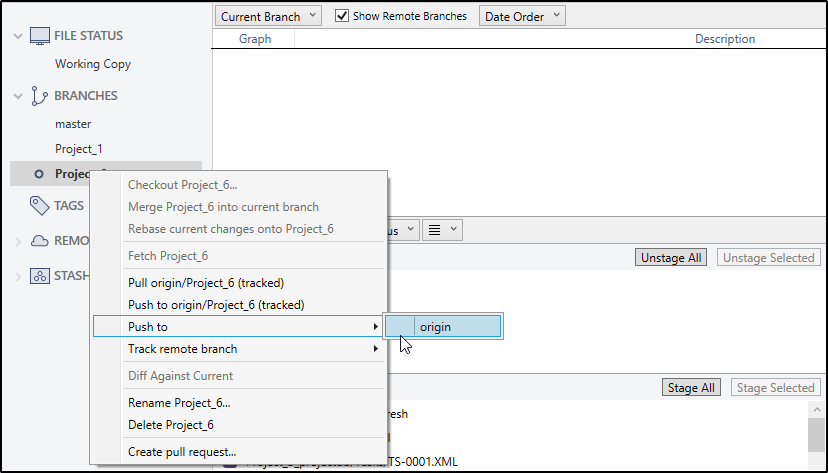The height and width of the screenshot is (473, 828).
Task: Select the master branch in sidebar
Action: 73,124
